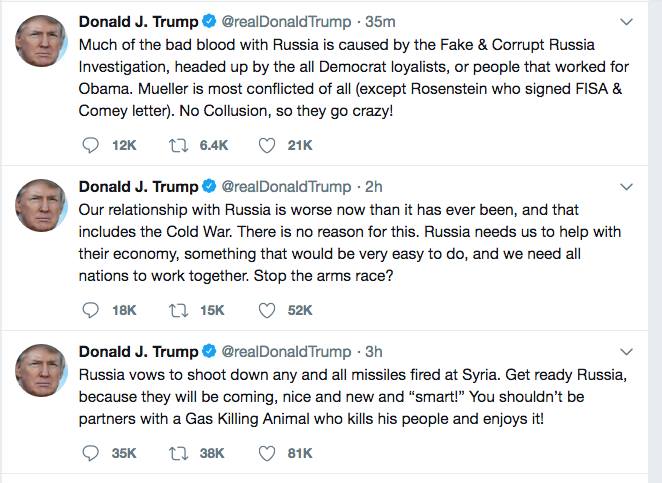The width and height of the screenshot is (662, 483).
Task: Open the options chevron on the 35m tweet
Action: (627, 21)
